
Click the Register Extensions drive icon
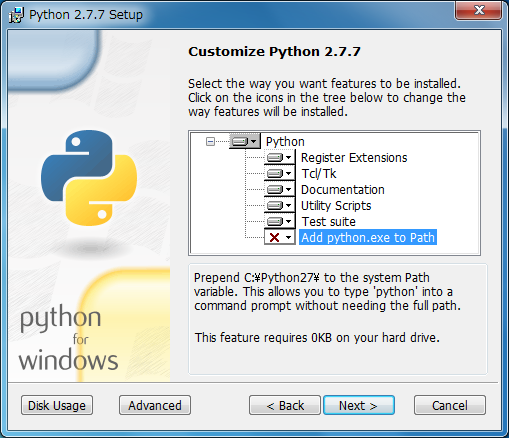tap(275, 158)
